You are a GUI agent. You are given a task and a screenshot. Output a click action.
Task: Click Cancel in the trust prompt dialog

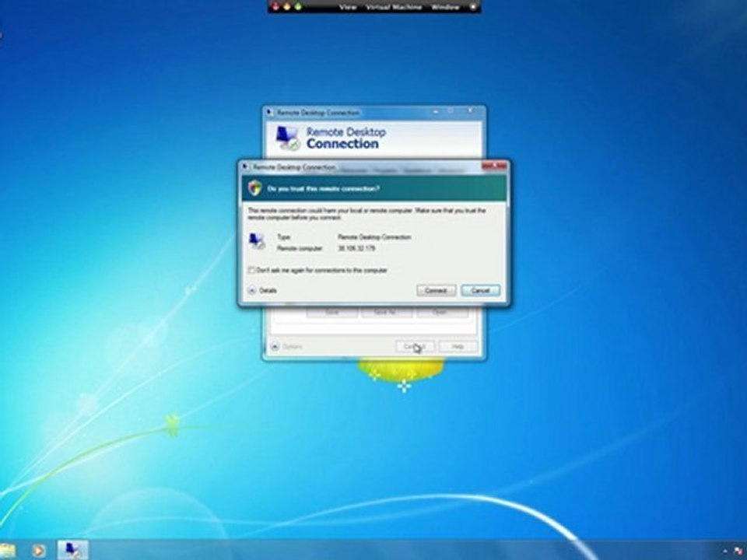pyautogui.click(x=480, y=290)
